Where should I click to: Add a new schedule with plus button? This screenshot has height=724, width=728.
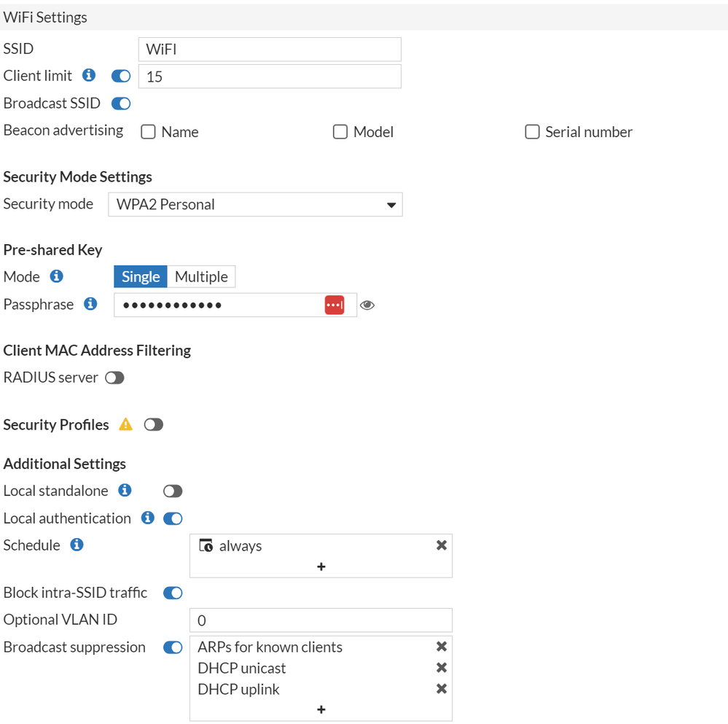321,567
